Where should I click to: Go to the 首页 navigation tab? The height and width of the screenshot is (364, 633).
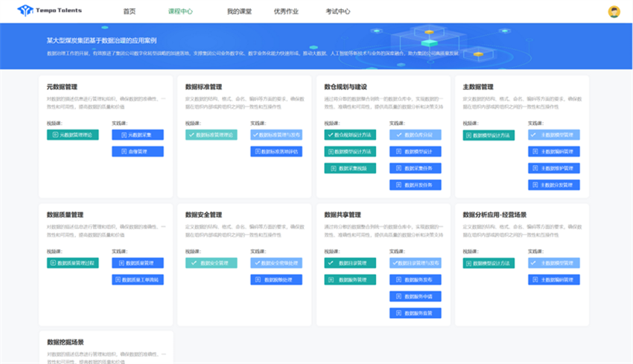(130, 11)
